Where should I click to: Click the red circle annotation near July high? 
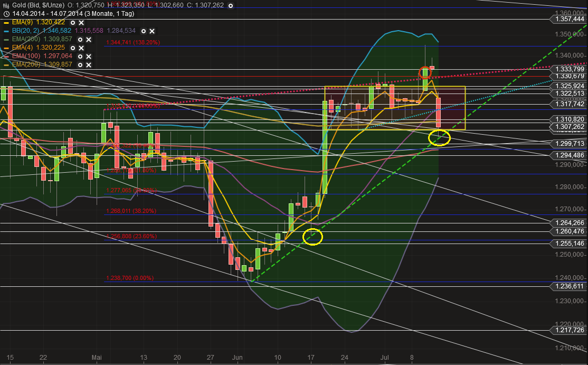[425, 72]
